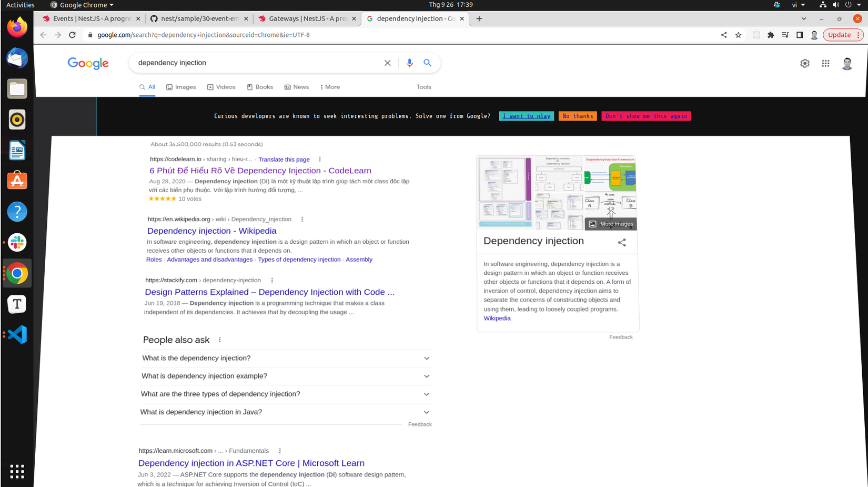Open the Chrome side panel icon

click(x=800, y=35)
